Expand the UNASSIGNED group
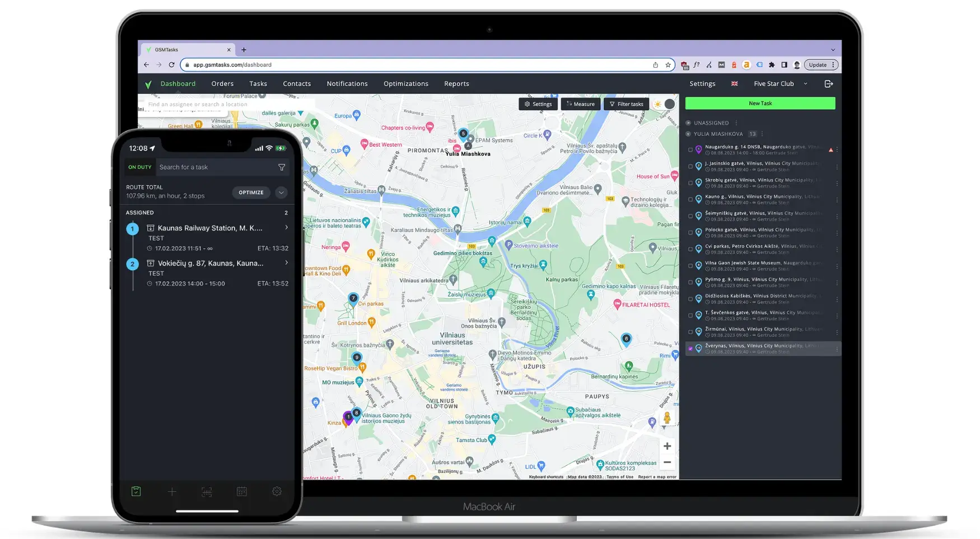The image size is (980, 539). (688, 123)
